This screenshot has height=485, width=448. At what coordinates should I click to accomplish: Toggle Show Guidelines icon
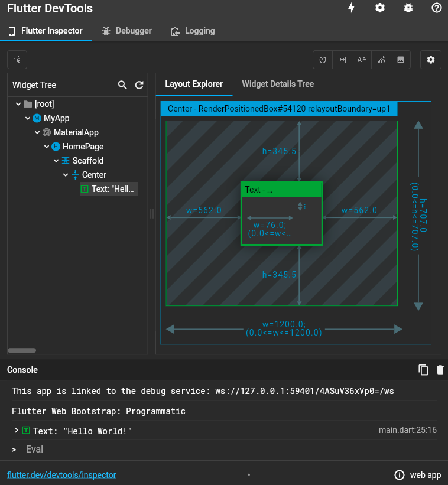[x=342, y=60]
